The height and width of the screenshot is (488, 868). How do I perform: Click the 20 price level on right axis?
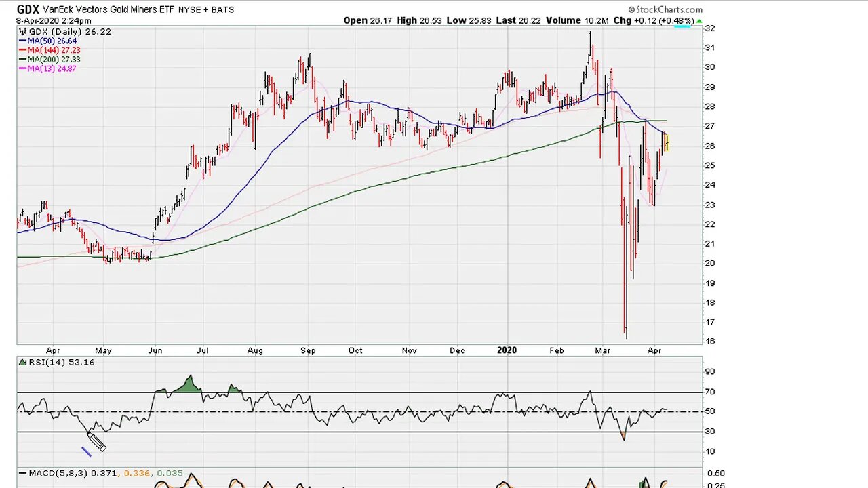pyautogui.click(x=710, y=264)
